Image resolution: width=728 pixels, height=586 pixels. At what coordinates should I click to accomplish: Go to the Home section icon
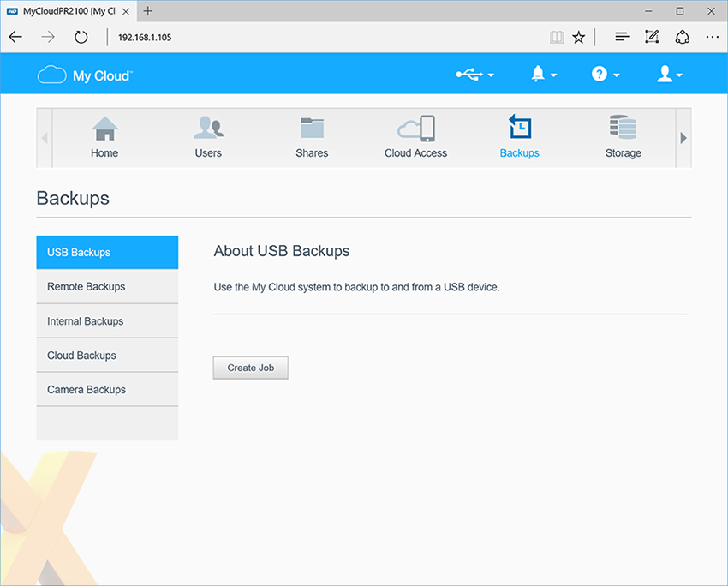105,129
